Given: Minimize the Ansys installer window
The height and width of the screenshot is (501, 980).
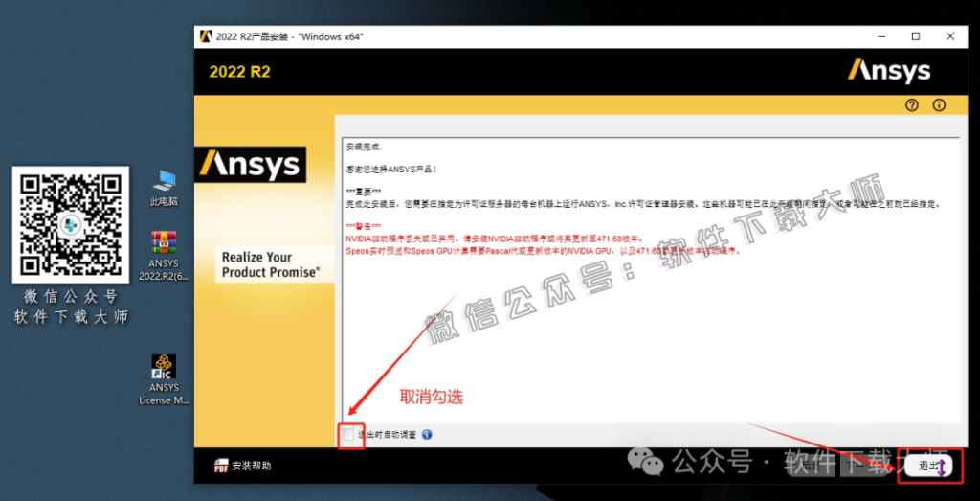Looking at the screenshot, I should [880, 36].
